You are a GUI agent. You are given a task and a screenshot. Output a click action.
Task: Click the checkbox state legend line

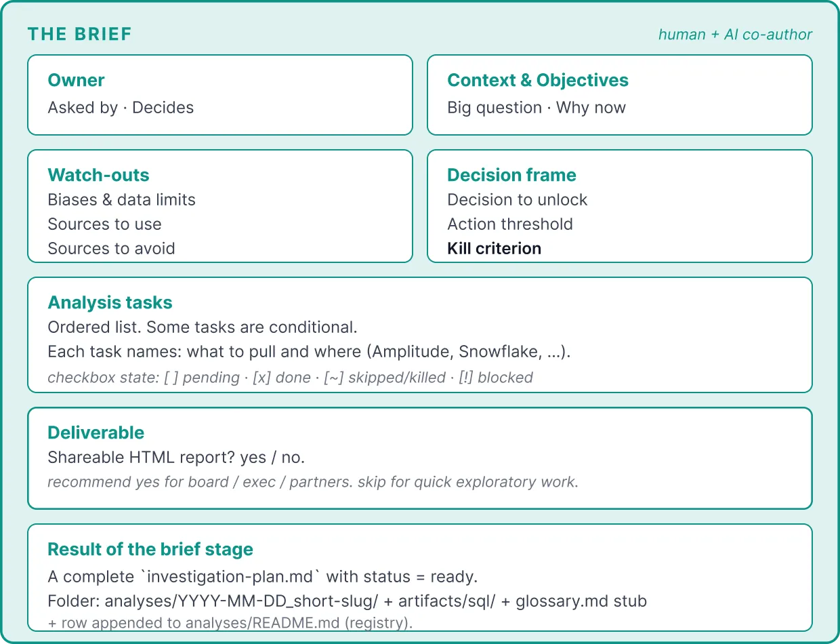(290, 378)
